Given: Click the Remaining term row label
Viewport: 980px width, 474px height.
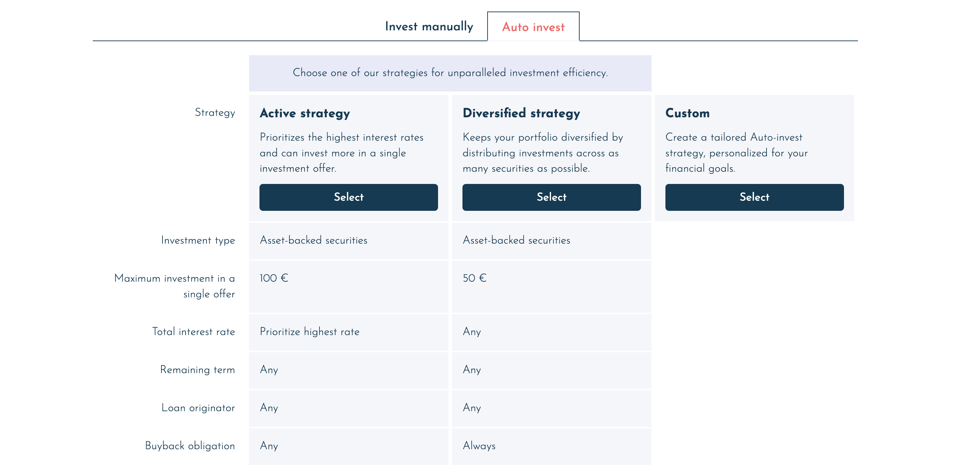Looking at the screenshot, I should tap(197, 370).
